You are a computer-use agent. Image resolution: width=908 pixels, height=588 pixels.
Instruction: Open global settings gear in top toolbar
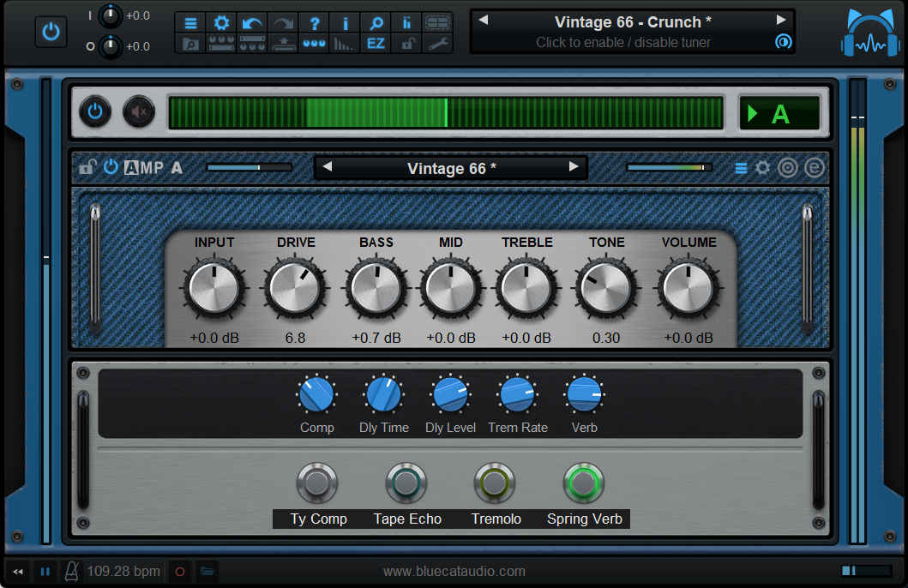click(x=221, y=23)
